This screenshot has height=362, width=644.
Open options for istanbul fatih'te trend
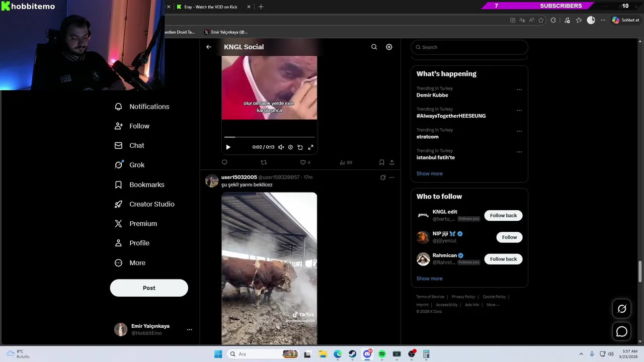coord(519,152)
